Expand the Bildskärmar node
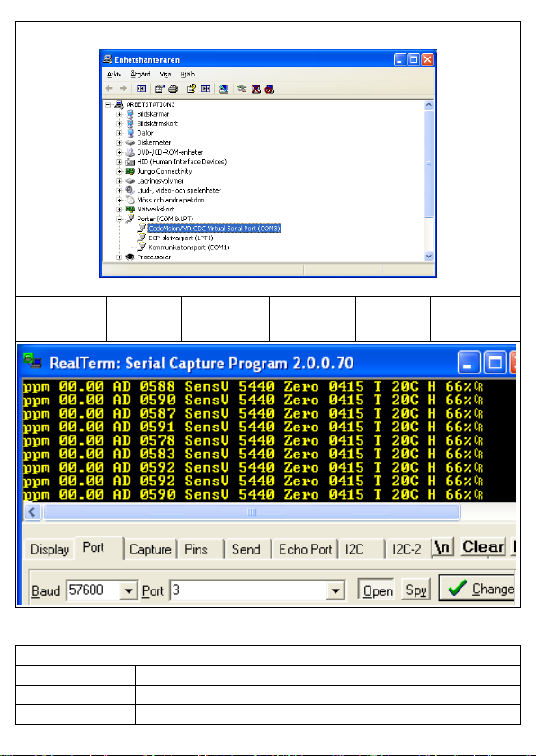 (119, 114)
